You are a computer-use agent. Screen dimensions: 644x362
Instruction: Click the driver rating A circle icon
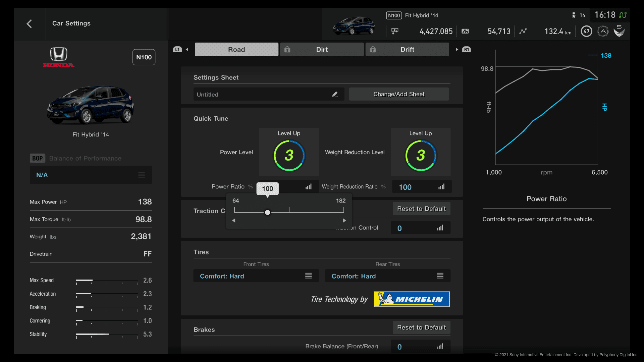(x=603, y=32)
